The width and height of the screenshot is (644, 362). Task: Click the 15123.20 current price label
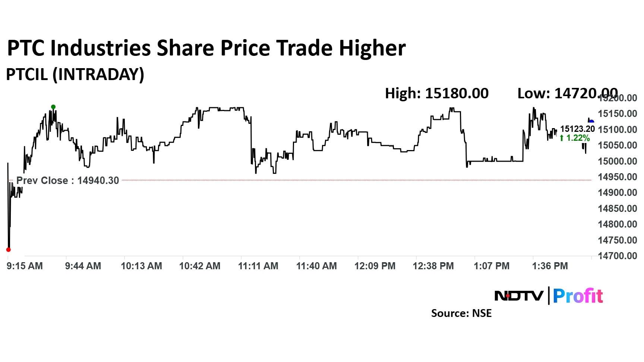577,129
